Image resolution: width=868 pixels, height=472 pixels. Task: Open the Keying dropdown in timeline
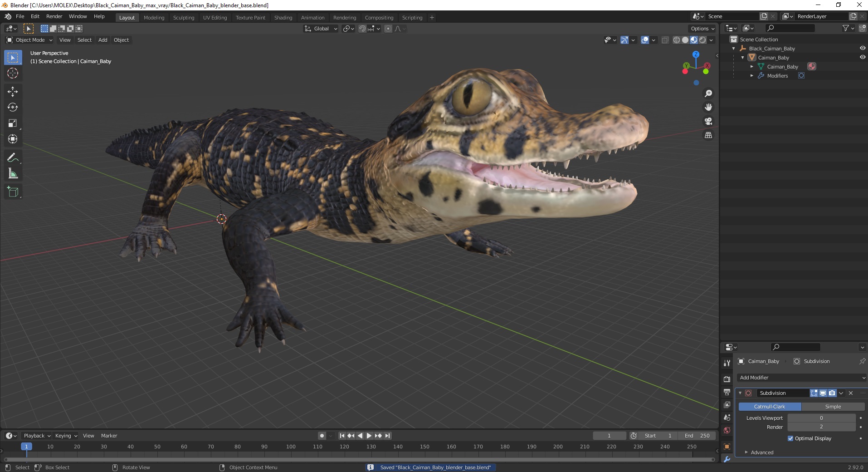66,436
